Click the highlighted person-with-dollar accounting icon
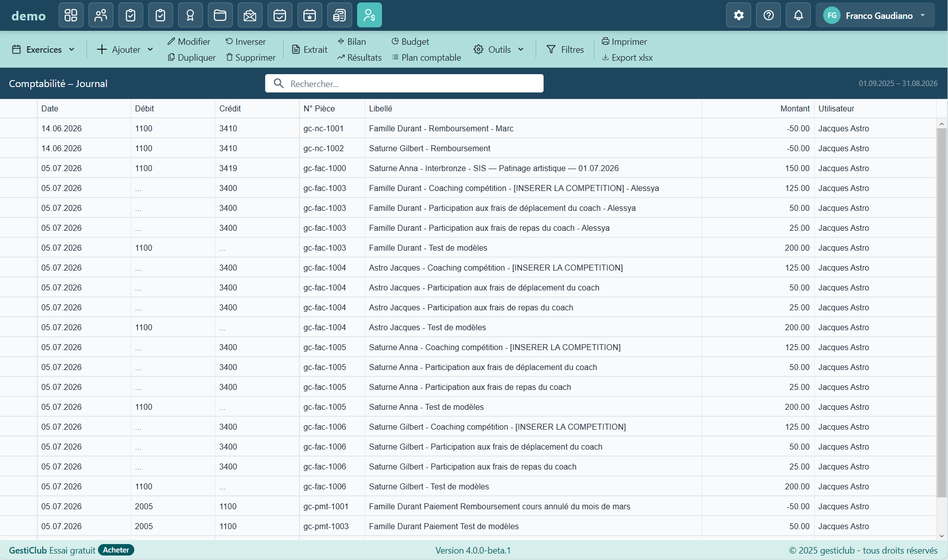The width and height of the screenshot is (948, 560). click(370, 15)
